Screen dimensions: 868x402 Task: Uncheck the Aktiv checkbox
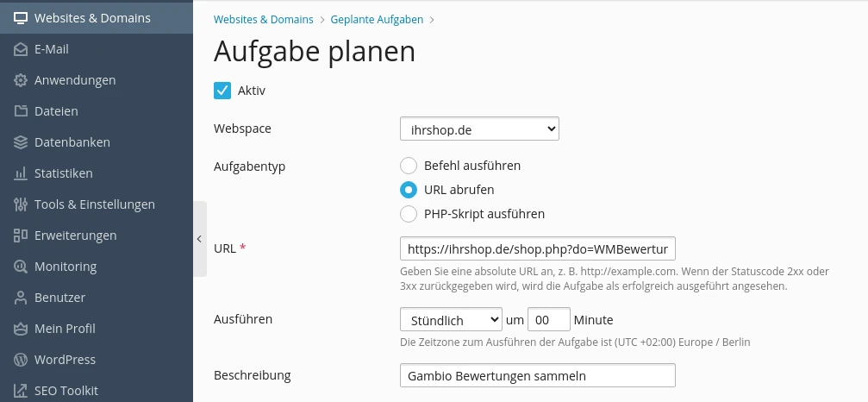point(222,91)
